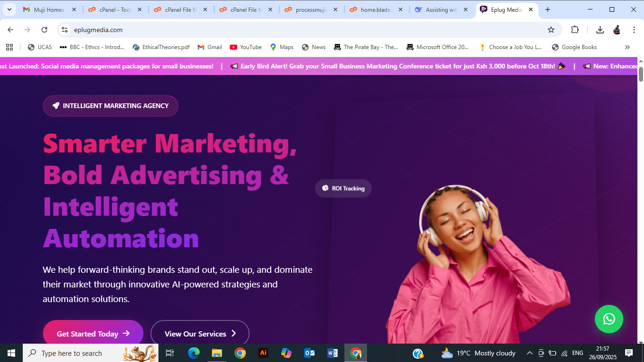Open Gmail from the bookmarks bar
The width and height of the screenshot is (644, 362).
click(x=209, y=47)
